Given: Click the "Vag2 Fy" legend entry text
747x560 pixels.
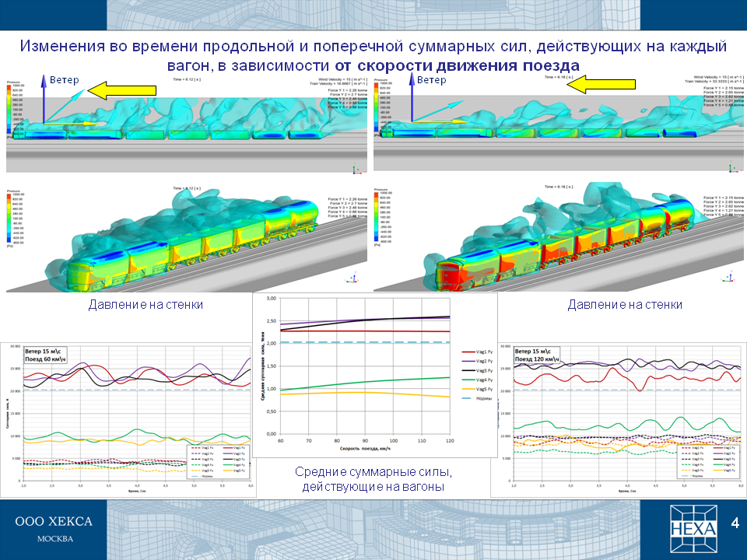Looking at the screenshot, I should tap(484, 362).
